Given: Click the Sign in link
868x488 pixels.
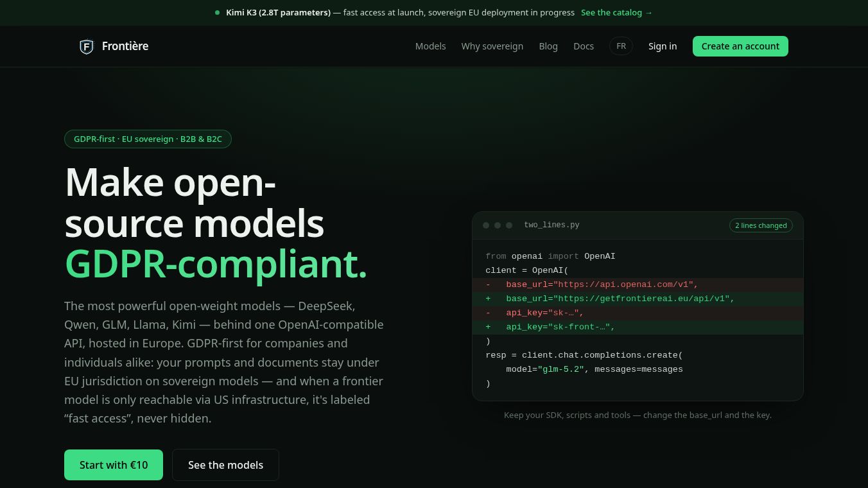Looking at the screenshot, I should click(x=663, y=46).
